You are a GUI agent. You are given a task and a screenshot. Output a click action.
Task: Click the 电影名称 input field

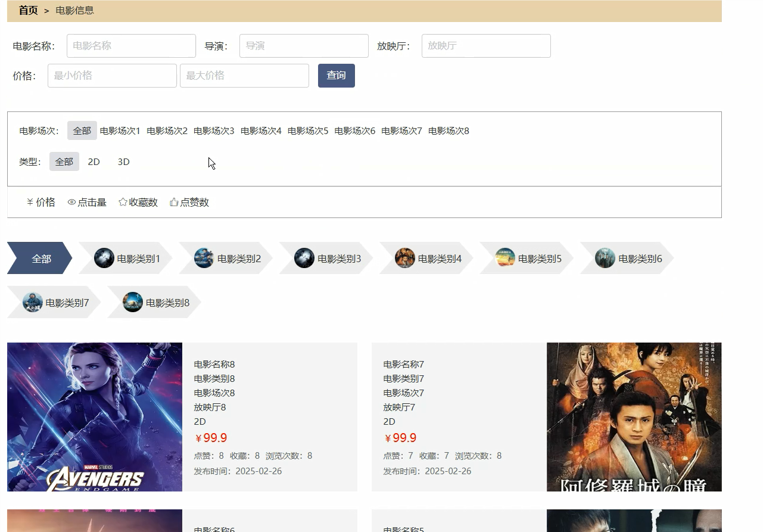pyautogui.click(x=131, y=46)
